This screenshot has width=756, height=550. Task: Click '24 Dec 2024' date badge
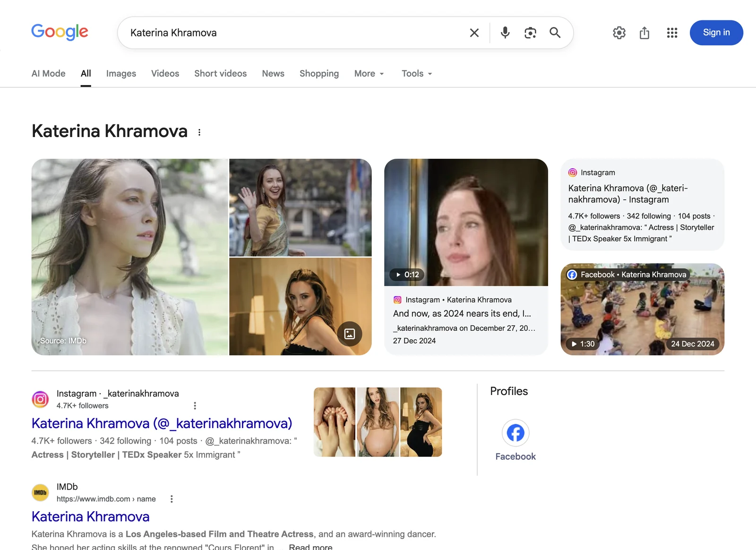[693, 344]
